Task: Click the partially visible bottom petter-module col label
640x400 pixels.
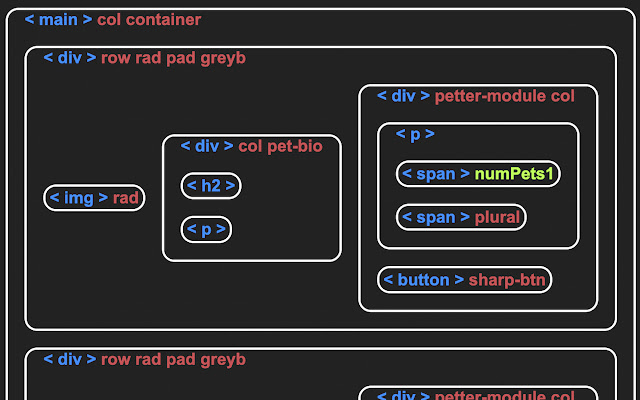Action: pos(475,395)
